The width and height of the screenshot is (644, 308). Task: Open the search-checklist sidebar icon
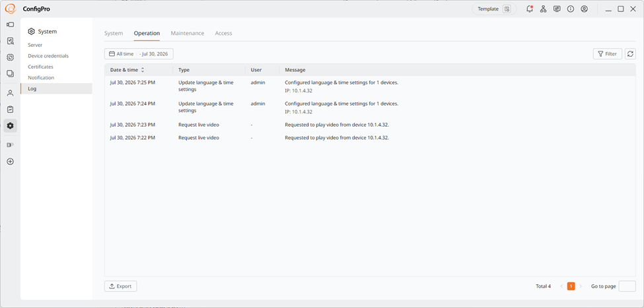pos(11,41)
